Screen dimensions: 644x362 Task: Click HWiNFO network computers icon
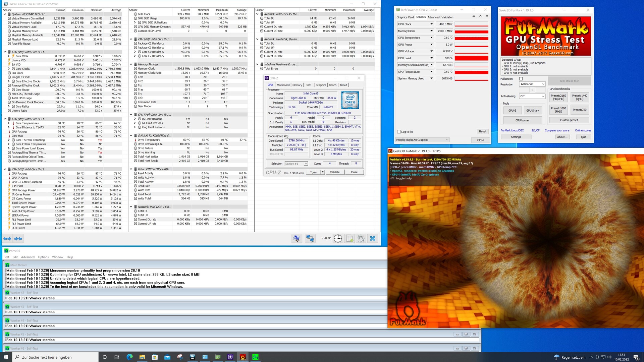point(310,238)
